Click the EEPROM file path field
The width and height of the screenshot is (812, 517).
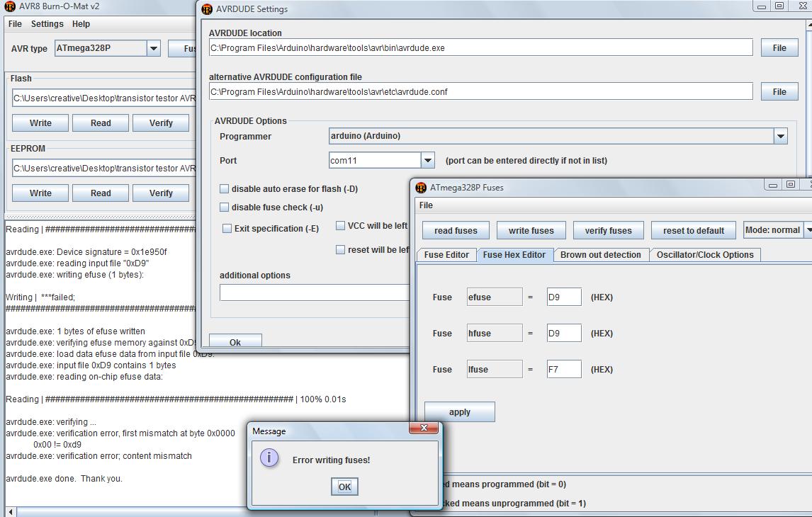(x=104, y=168)
